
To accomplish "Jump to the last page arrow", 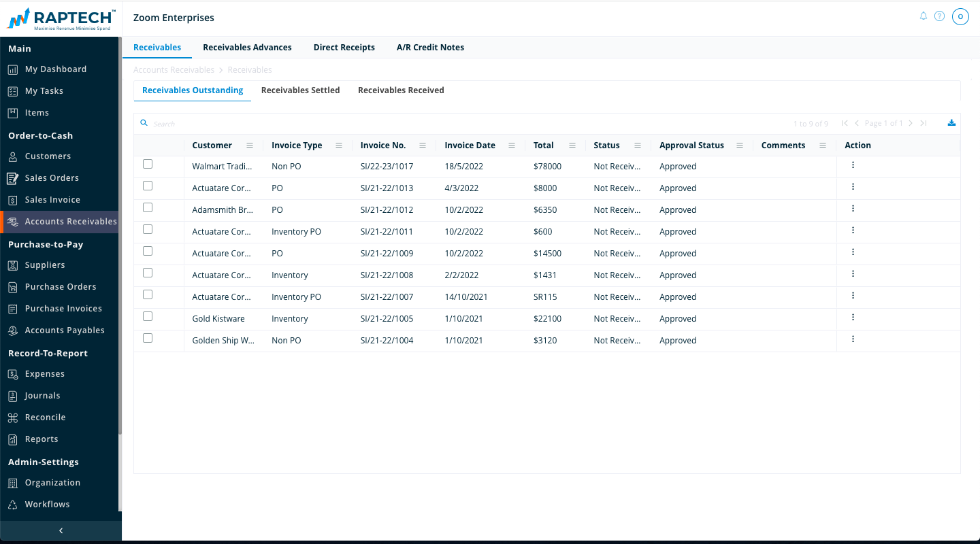I will 924,123.
